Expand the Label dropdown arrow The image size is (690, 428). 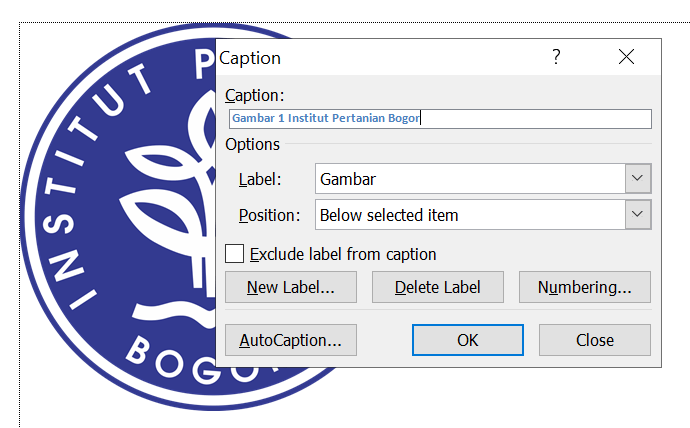pyautogui.click(x=638, y=180)
